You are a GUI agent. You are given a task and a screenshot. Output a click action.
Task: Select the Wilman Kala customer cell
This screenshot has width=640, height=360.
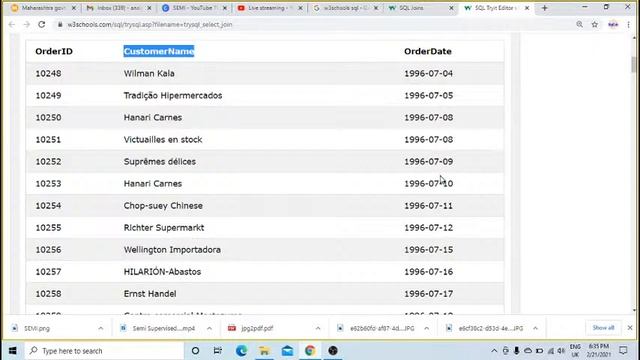tap(149, 73)
